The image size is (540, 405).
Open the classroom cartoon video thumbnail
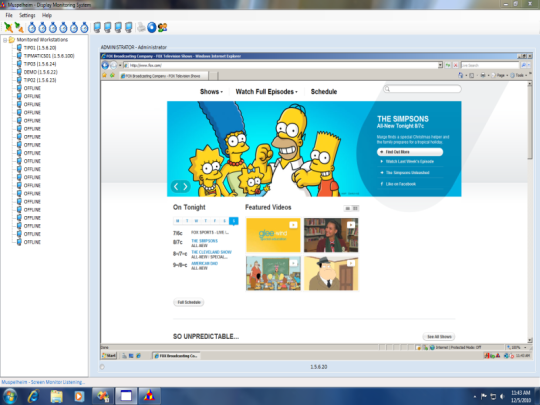(x=273, y=273)
